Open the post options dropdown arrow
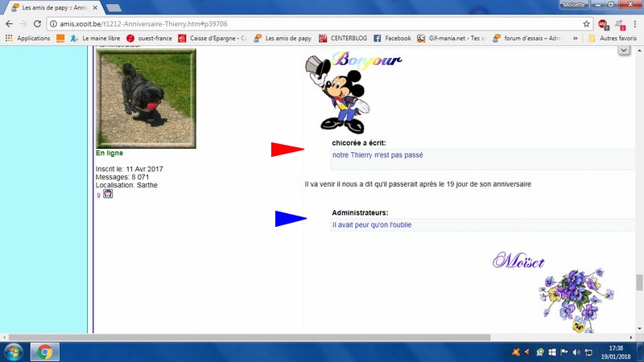The width and height of the screenshot is (644, 362). tap(624, 50)
